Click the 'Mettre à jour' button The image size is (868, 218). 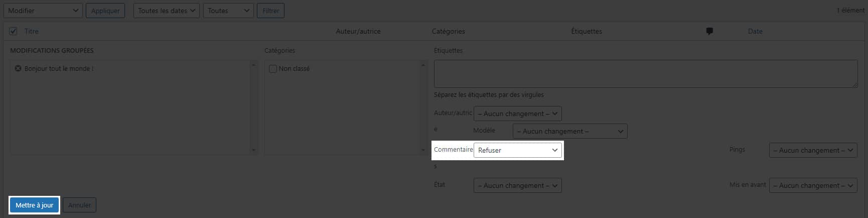point(35,205)
